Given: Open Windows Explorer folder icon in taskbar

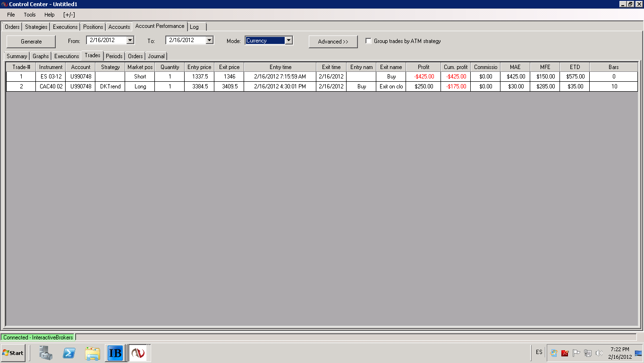Looking at the screenshot, I should pyautogui.click(x=93, y=353).
